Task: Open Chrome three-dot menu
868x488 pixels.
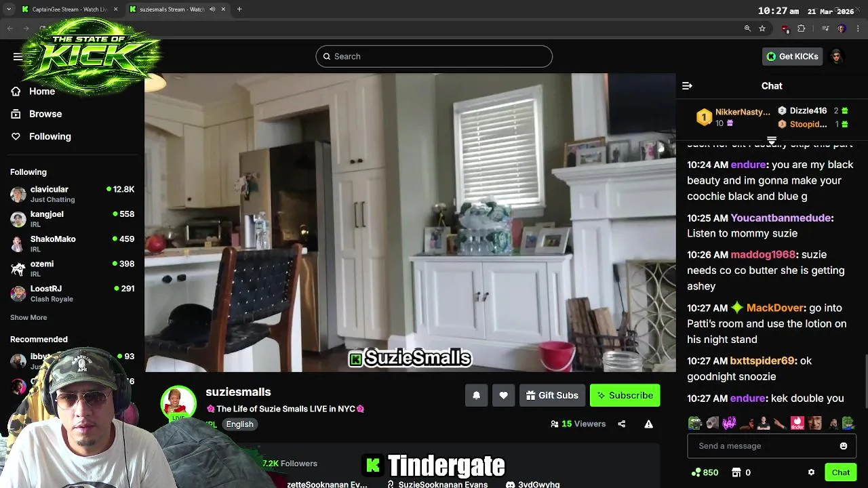Action: point(859,28)
